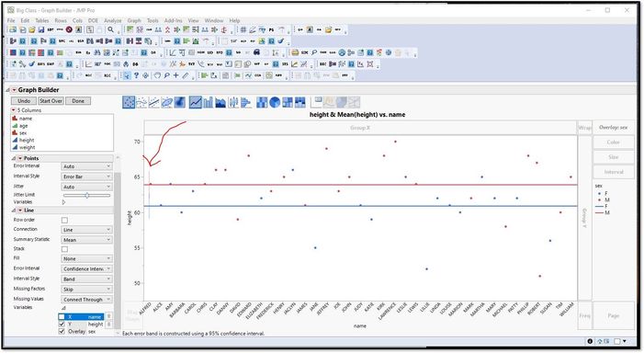Pick the Ellipse element icon
The image size is (644, 353).
(166, 102)
